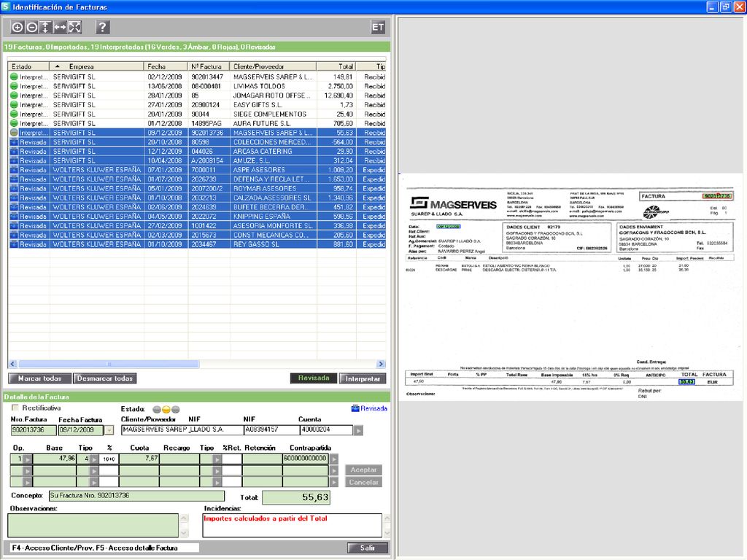This screenshot has height=560, width=747.
Task: Click the zoom out toolbar icon
Action: (x=31, y=27)
